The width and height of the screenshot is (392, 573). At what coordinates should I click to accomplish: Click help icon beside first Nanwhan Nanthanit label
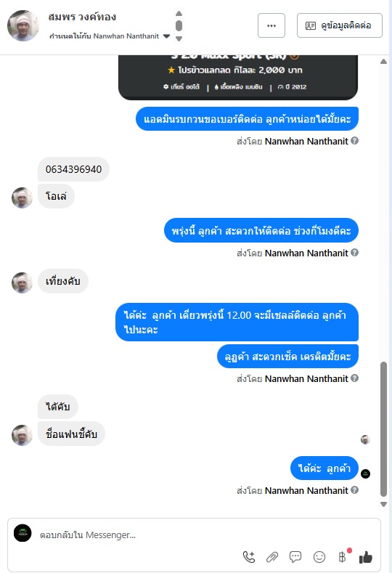tap(354, 141)
